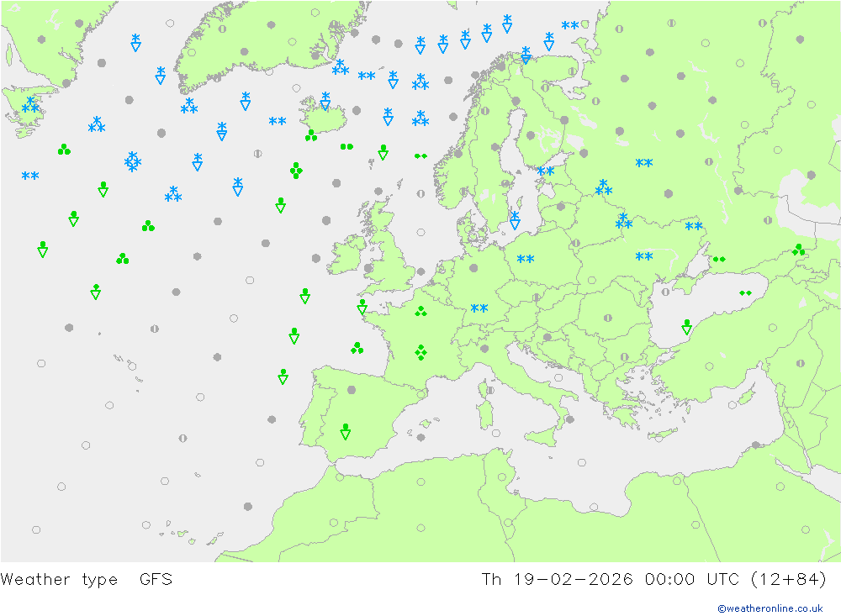Select the large heavy-snow snowflake symbol in the Atlantic
This screenshot has height=616, width=841.
coord(133,161)
